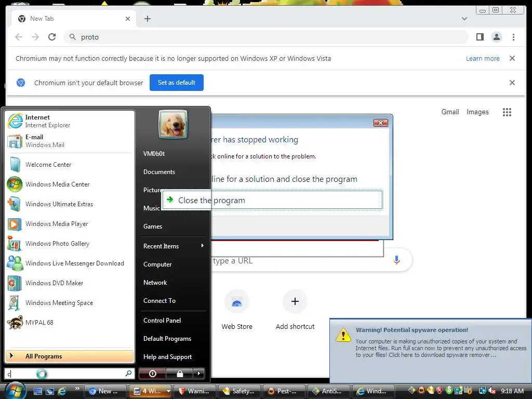Go back in Chromium
The width and height of the screenshot is (532, 399).
(x=19, y=37)
